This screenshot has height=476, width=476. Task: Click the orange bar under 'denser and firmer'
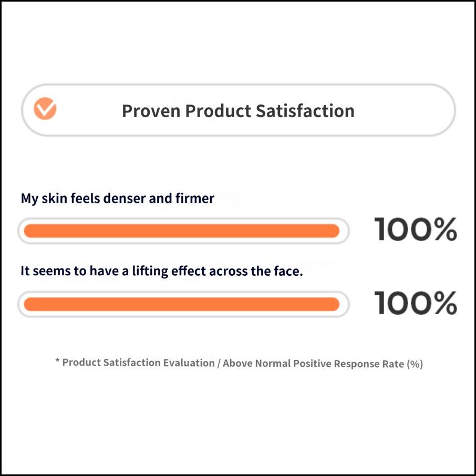pyautogui.click(x=181, y=231)
